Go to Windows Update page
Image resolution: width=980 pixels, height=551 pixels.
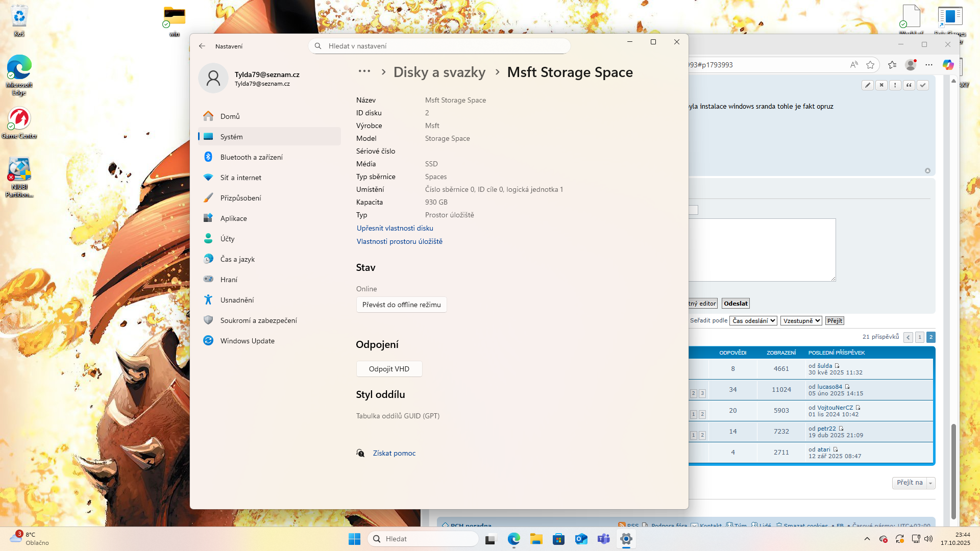(x=247, y=341)
